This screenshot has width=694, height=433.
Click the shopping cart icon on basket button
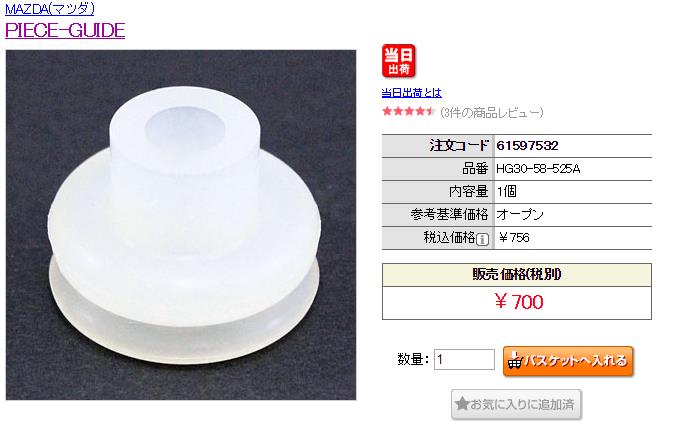pyautogui.click(x=515, y=361)
